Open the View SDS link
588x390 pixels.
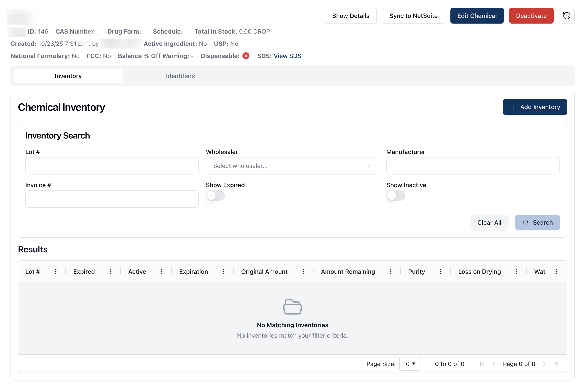[287, 56]
